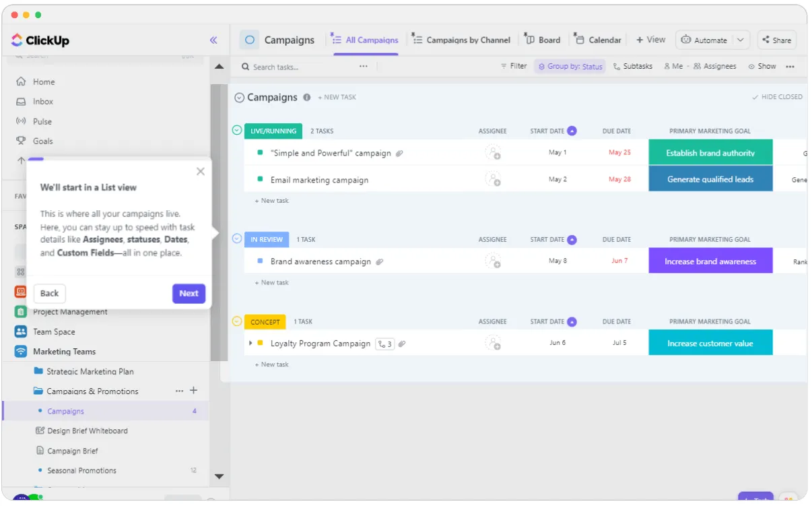
Task: Toggle the Me filter
Action: click(x=673, y=66)
